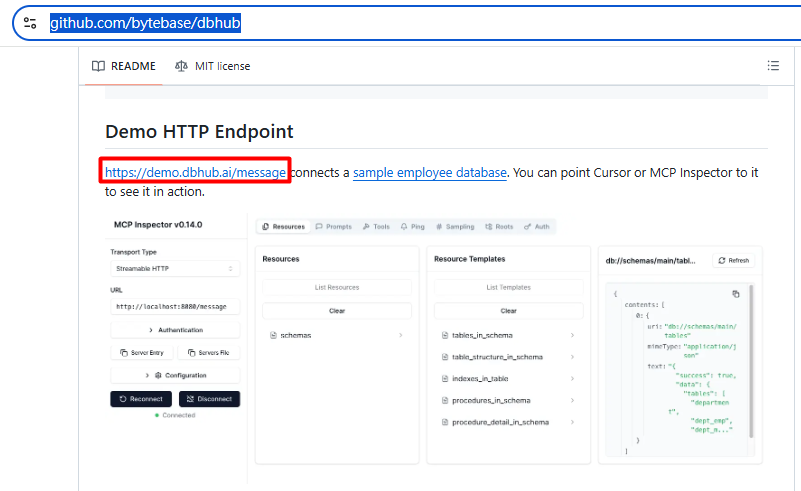The height and width of the screenshot is (491, 801).
Task: Open the README outline list icon
Action: click(773, 65)
